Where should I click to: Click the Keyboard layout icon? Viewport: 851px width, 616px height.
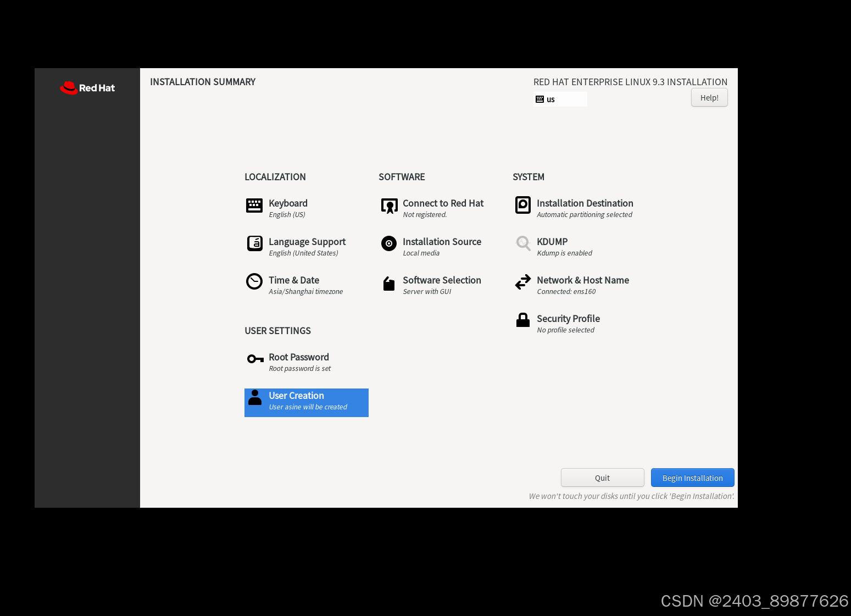point(254,205)
